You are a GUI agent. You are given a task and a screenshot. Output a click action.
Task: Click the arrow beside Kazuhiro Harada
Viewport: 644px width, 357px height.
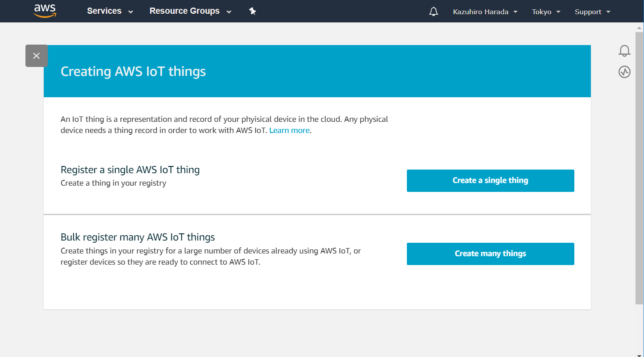(x=515, y=12)
